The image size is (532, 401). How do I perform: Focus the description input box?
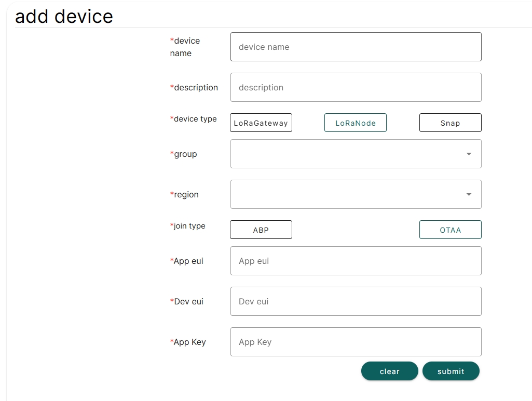pos(356,87)
